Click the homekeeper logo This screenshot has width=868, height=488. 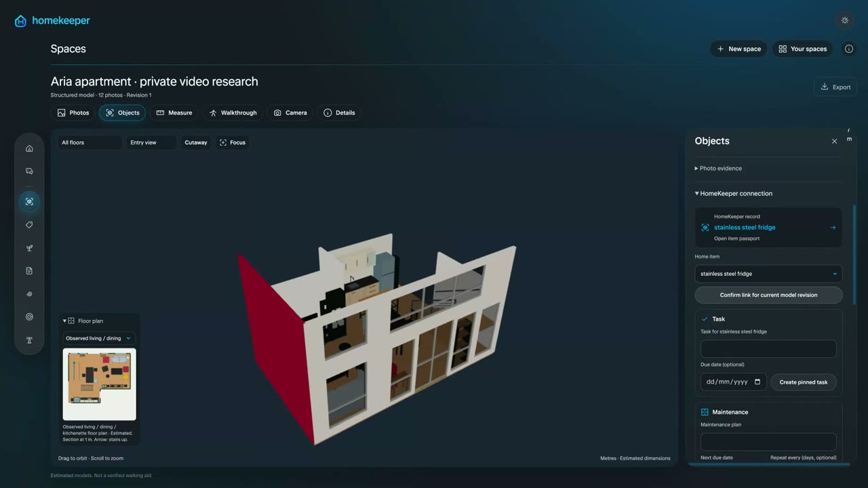(x=52, y=21)
